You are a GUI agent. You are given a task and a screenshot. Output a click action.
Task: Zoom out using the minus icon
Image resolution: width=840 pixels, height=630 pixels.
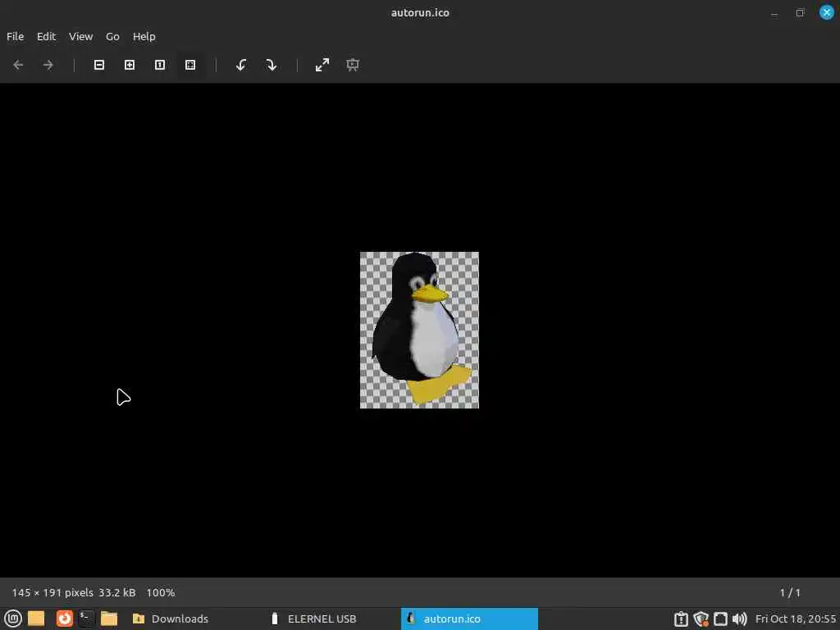click(x=99, y=65)
